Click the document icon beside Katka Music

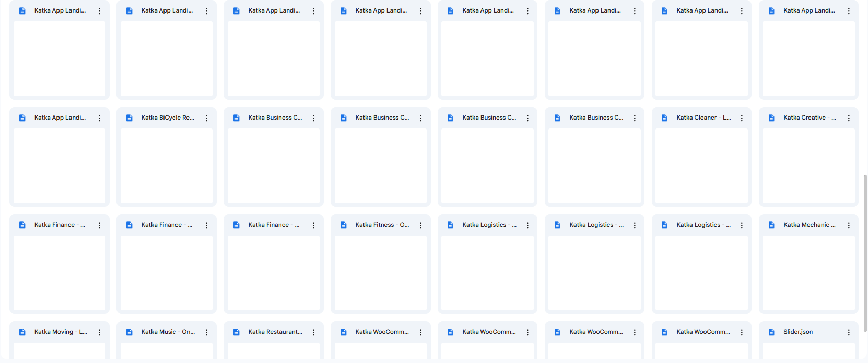(x=130, y=332)
